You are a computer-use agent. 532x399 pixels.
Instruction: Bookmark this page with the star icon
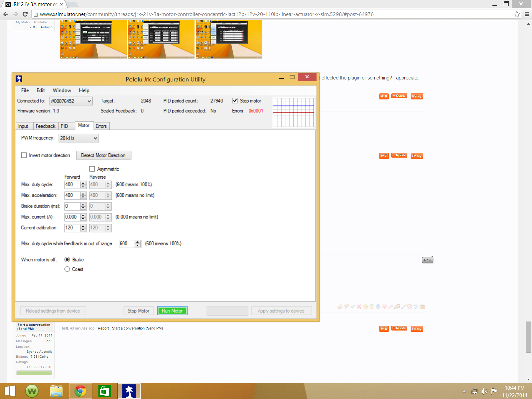tap(517, 14)
